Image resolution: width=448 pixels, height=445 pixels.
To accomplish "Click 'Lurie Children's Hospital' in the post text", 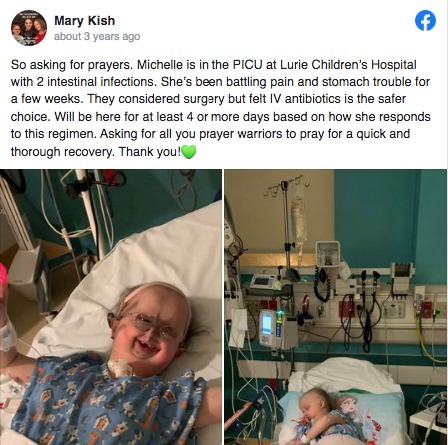I will pos(348,64).
